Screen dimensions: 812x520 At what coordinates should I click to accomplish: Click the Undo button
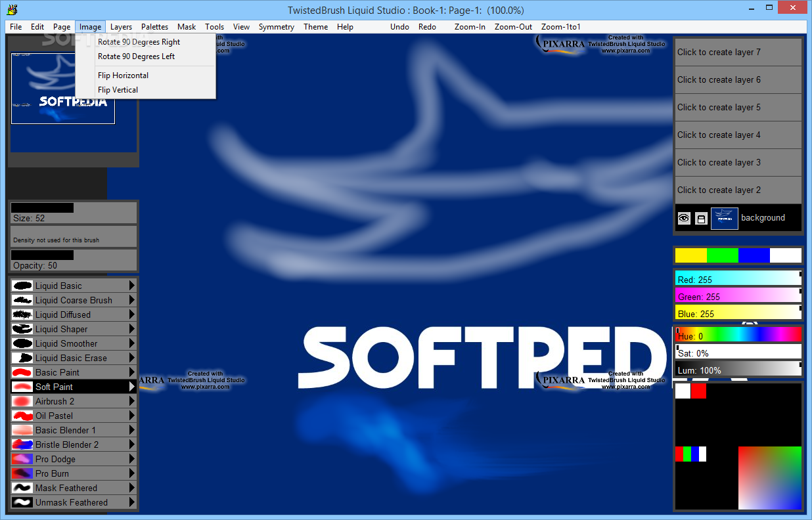(x=399, y=27)
